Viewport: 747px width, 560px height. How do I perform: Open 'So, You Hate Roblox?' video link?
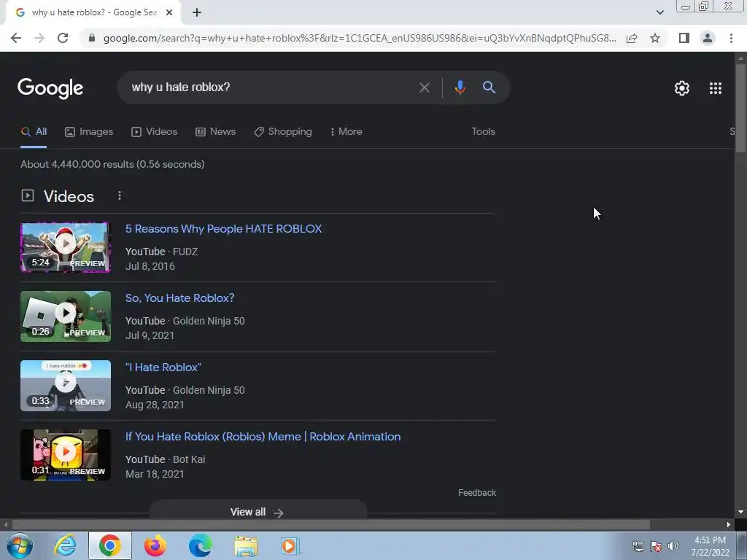[179, 298]
